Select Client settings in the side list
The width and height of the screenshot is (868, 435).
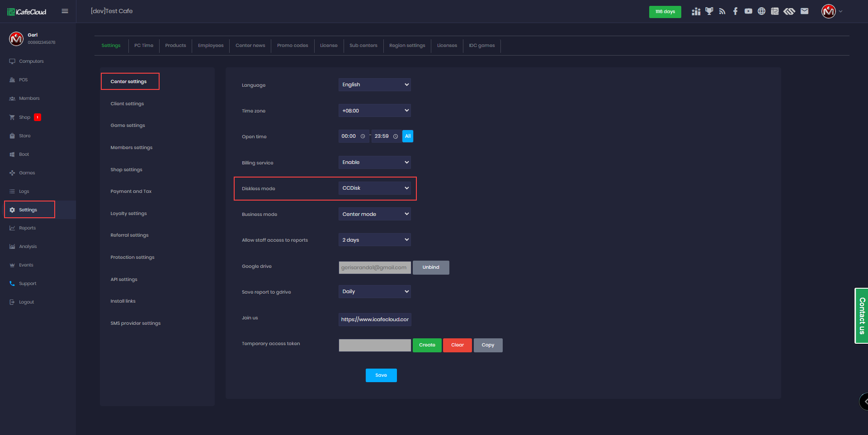point(127,104)
